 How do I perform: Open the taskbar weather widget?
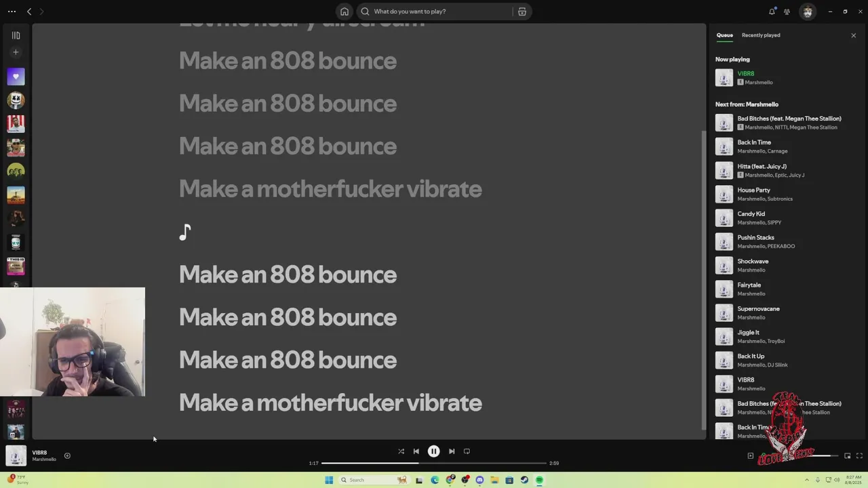pyautogui.click(x=17, y=480)
